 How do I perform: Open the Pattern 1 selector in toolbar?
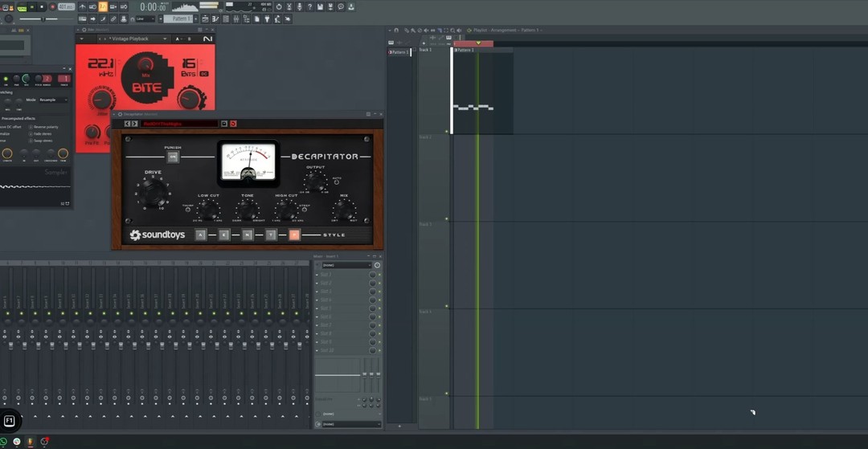click(178, 18)
